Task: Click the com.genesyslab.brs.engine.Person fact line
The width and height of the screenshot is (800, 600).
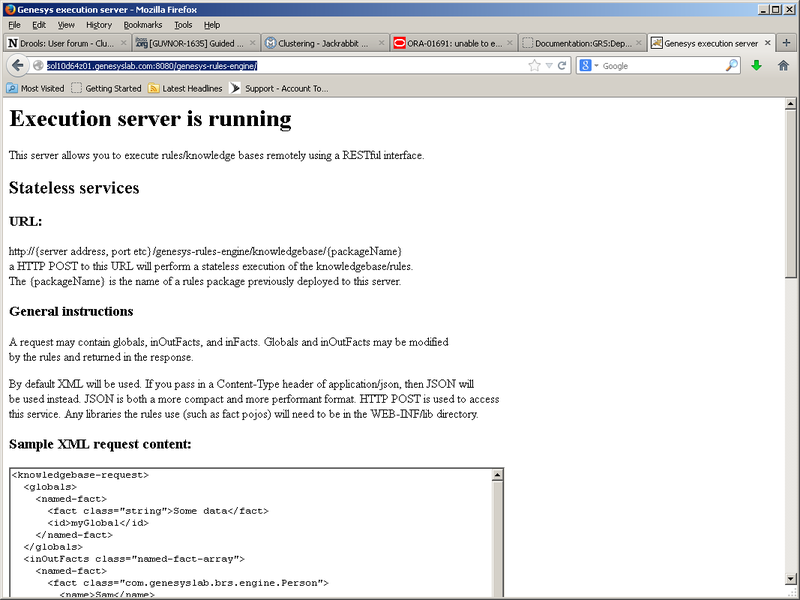Action: pyautogui.click(x=188, y=583)
